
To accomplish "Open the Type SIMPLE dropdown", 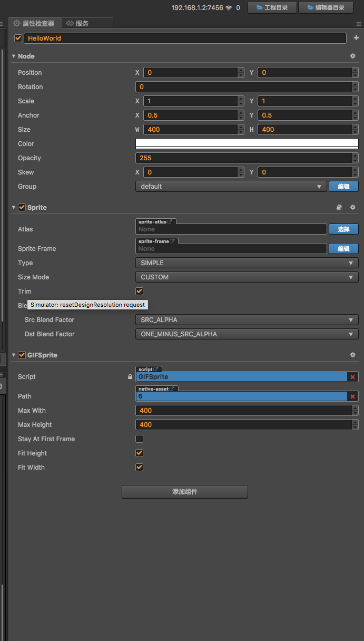I will [247, 263].
